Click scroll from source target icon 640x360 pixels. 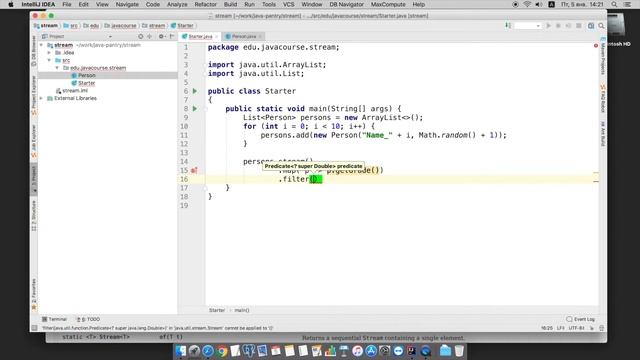coord(140,36)
